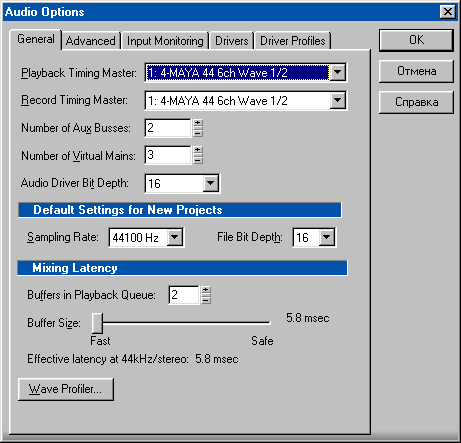
Task: Increase Buffers in Playback Queue
Action: click(x=206, y=290)
